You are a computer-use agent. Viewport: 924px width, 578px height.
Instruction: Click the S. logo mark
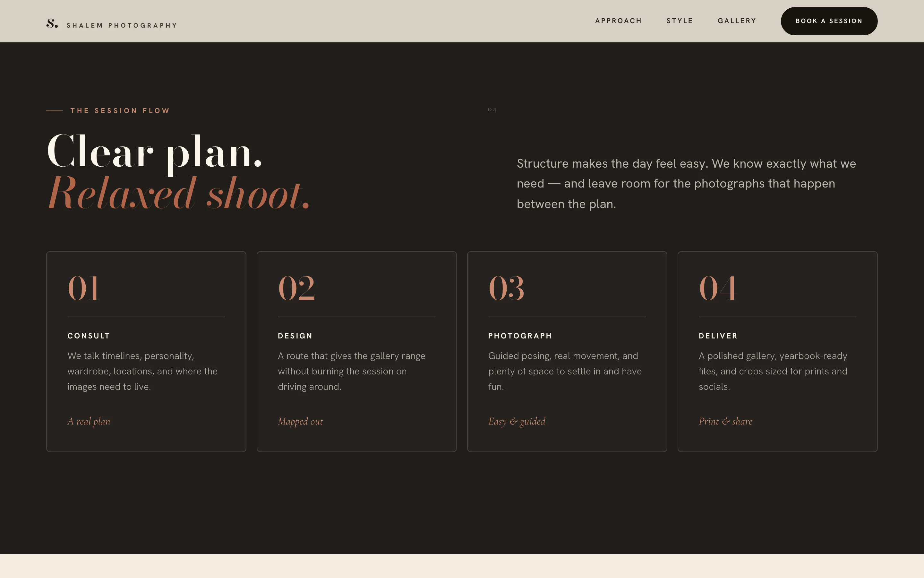coord(52,23)
